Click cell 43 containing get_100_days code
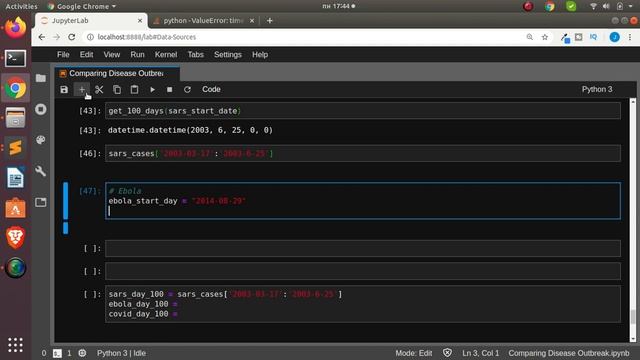 [x=363, y=111]
